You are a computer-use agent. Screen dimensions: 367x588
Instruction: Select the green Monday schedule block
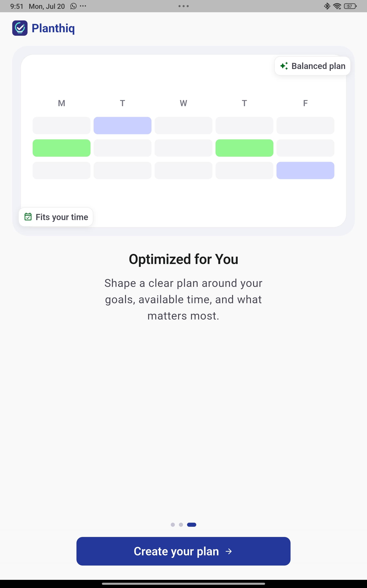point(61,148)
